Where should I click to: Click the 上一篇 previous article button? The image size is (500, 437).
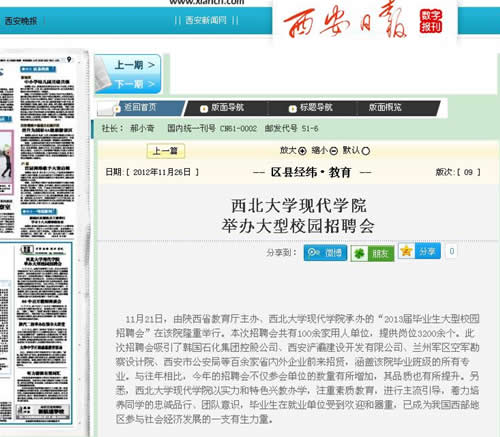pyautogui.click(x=165, y=151)
